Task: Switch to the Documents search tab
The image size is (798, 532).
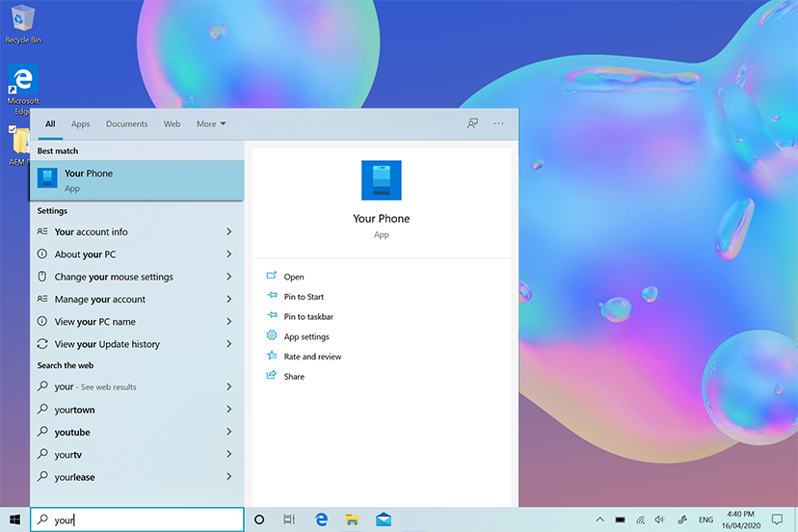Action: [x=126, y=123]
